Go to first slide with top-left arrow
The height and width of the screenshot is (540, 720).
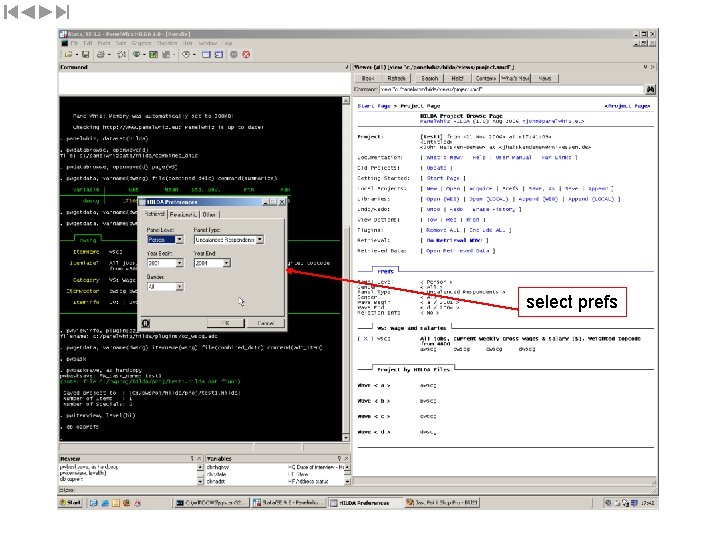10,11
